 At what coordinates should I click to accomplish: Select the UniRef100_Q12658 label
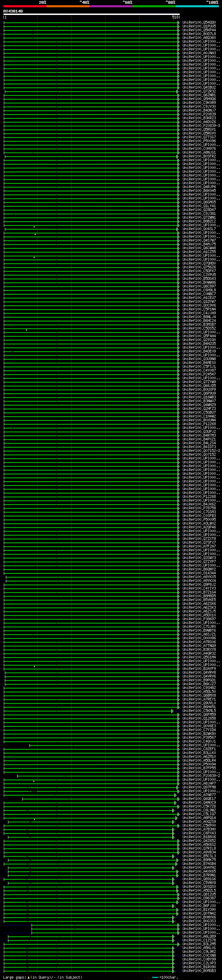coord(199,718)
